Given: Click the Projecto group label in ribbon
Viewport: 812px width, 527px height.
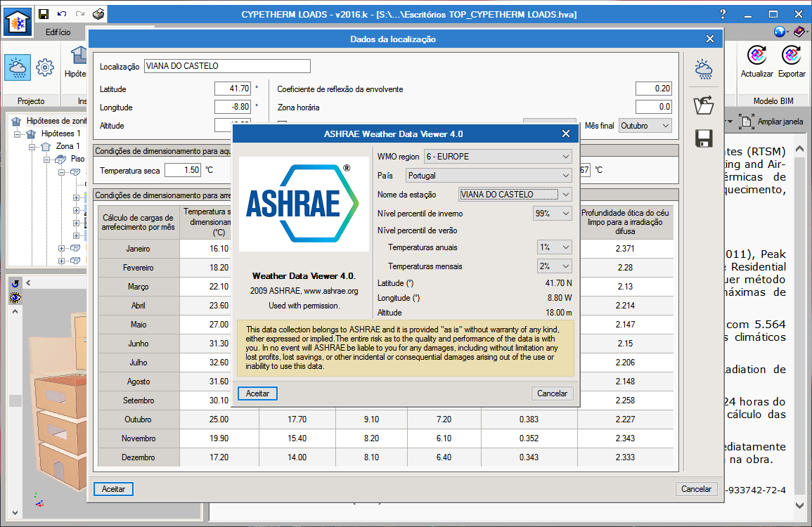Looking at the screenshot, I should pos(31,101).
